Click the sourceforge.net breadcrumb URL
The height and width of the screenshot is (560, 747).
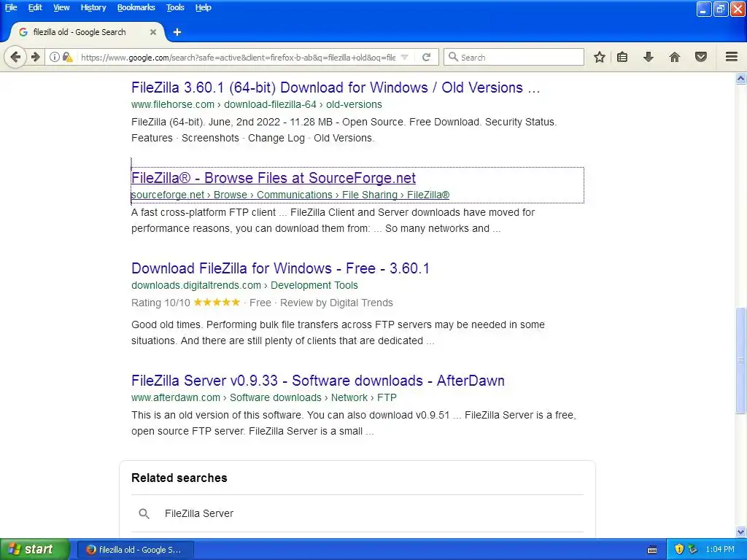pyautogui.click(x=290, y=195)
